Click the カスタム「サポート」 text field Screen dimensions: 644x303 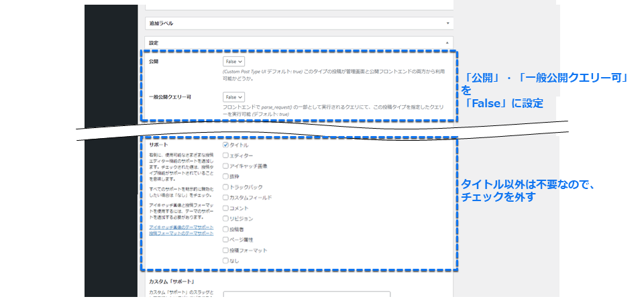click(307, 296)
